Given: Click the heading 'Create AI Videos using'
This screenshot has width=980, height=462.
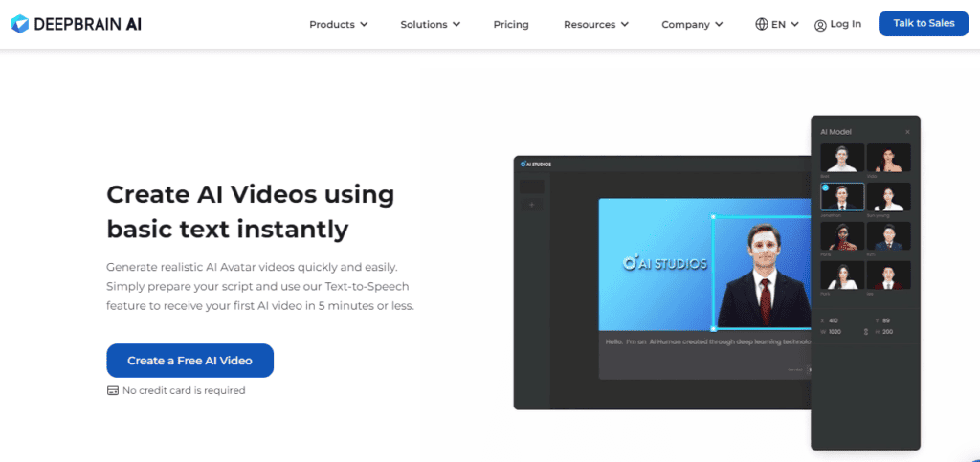Looking at the screenshot, I should pyautogui.click(x=250, y=194).
